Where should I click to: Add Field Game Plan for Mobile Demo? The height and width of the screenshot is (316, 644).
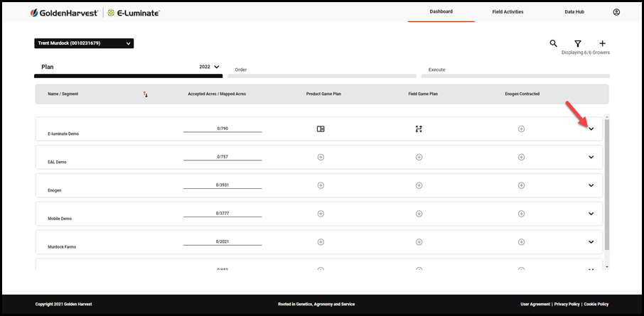(419, 214)
